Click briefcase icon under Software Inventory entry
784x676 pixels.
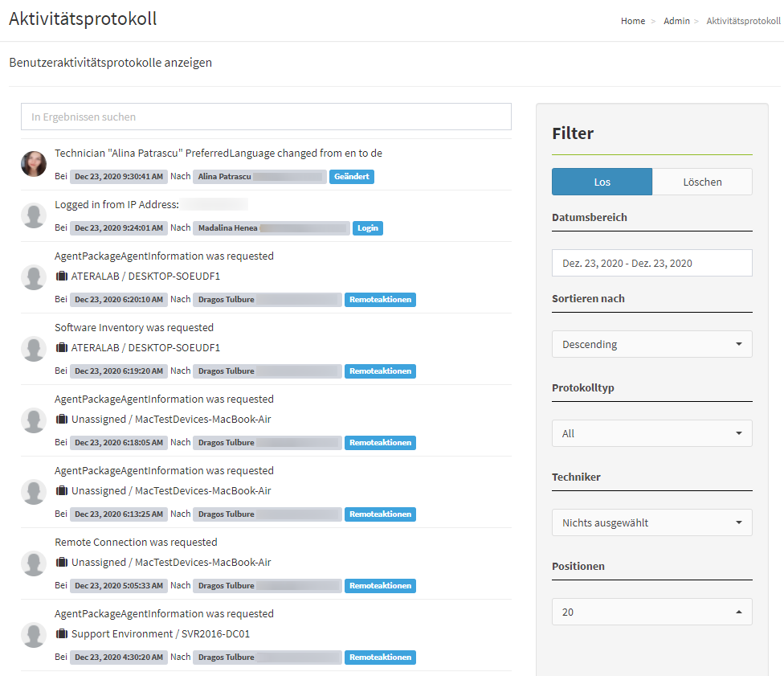tap(62, 348)
